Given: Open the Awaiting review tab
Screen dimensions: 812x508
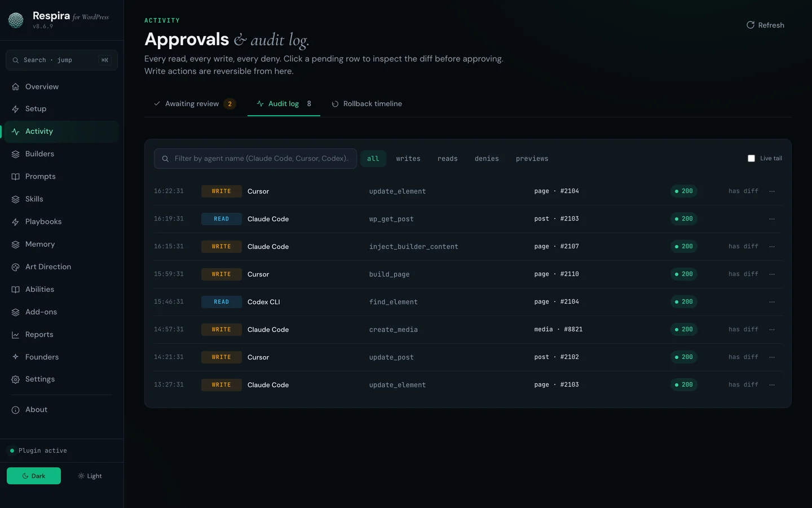Looking at the screenshot, I should 195,104.
